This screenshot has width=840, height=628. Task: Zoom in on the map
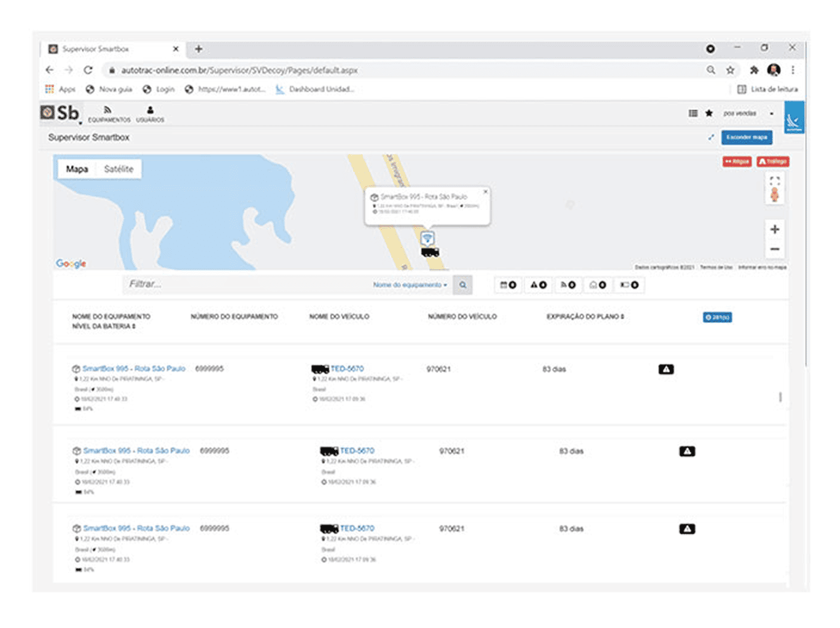[774, 229]
